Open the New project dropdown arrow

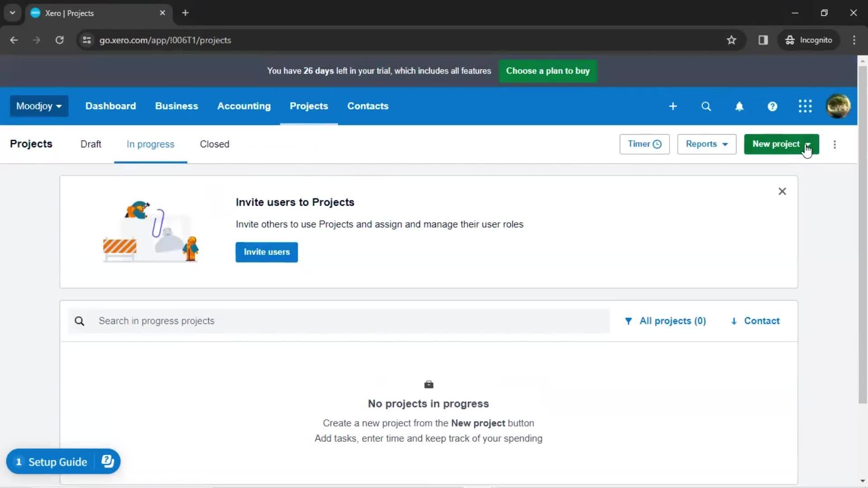pos(808,144)
